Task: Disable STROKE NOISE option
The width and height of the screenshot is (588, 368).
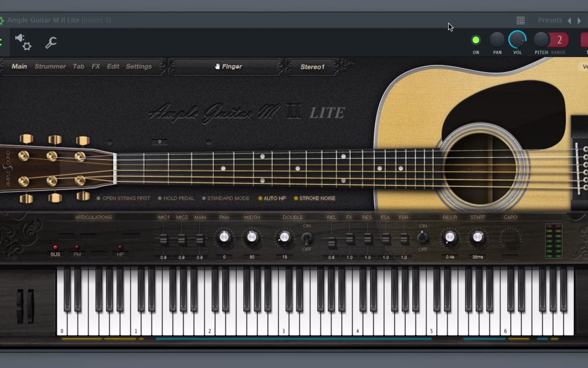Action: pyautogui.click(x=314, y=198)
